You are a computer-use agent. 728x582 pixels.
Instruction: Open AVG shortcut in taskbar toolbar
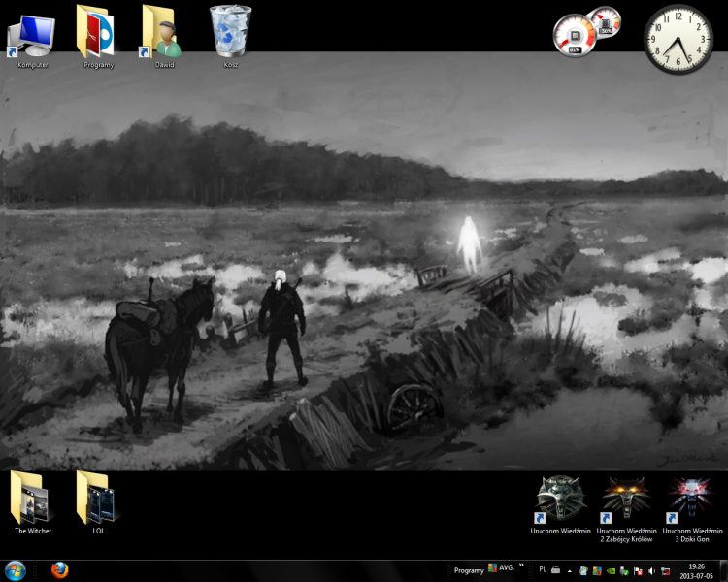click(x=500, y=568)
